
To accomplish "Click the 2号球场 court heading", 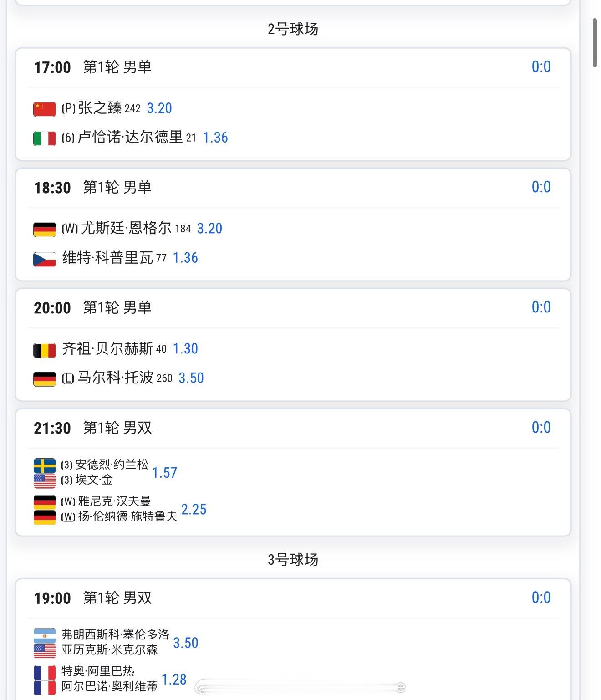I will [x=293, y=29].
